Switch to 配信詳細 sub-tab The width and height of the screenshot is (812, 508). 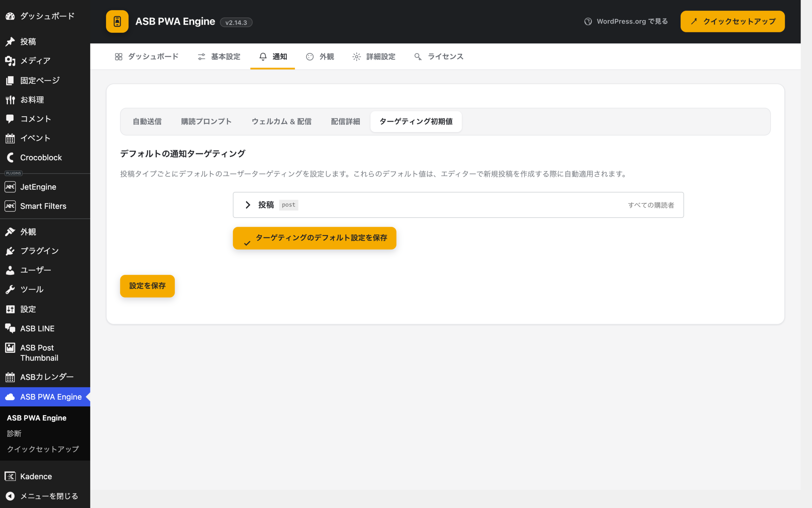[x=345, y=122]
